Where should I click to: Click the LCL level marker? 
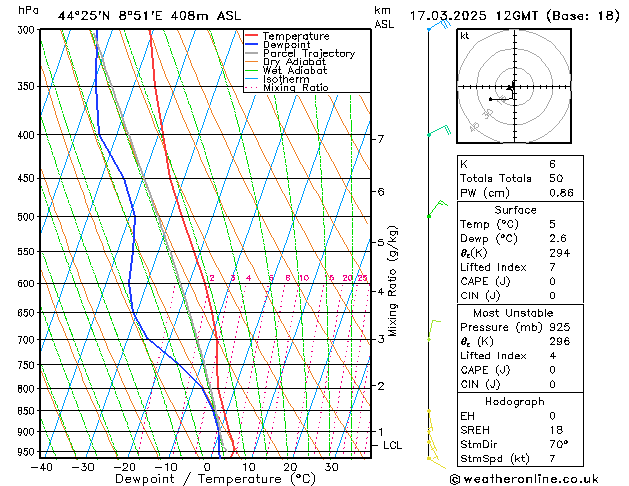point(391,445)
